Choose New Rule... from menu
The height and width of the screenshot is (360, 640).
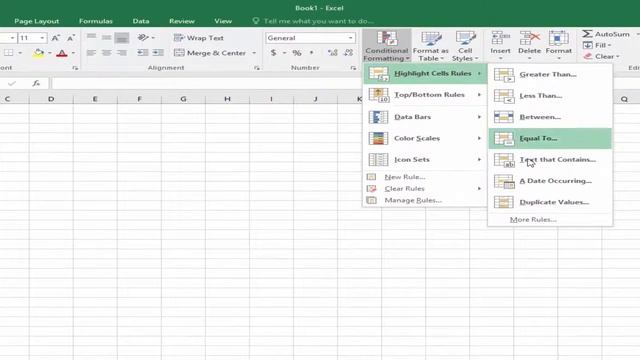[425, 177]
